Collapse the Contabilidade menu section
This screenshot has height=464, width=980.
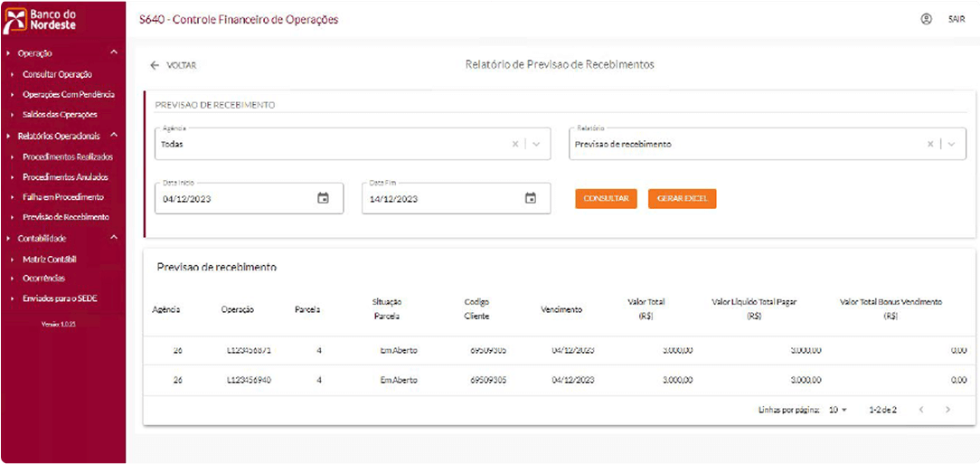pos(114,238)
